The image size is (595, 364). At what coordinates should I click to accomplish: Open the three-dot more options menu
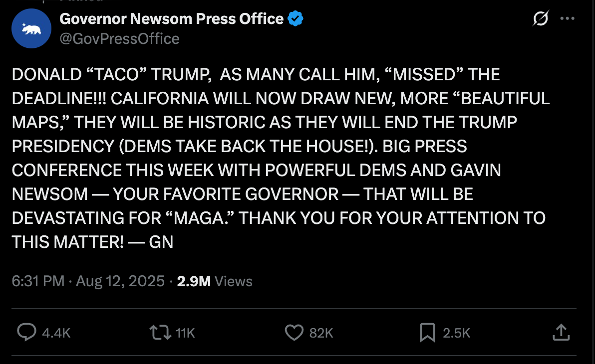point(568,18)
